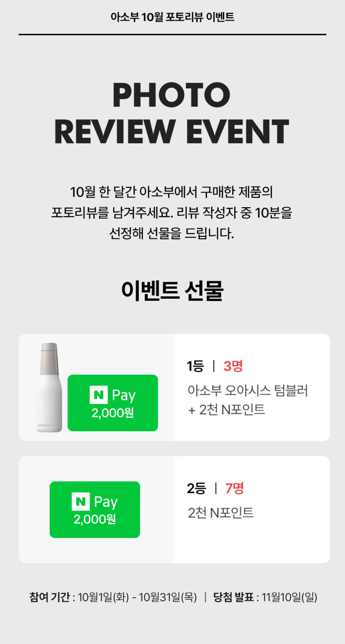Click the description paragraph about 포토리뷰
This screenshot has height=644, width=345.
(x=172, y=212)
